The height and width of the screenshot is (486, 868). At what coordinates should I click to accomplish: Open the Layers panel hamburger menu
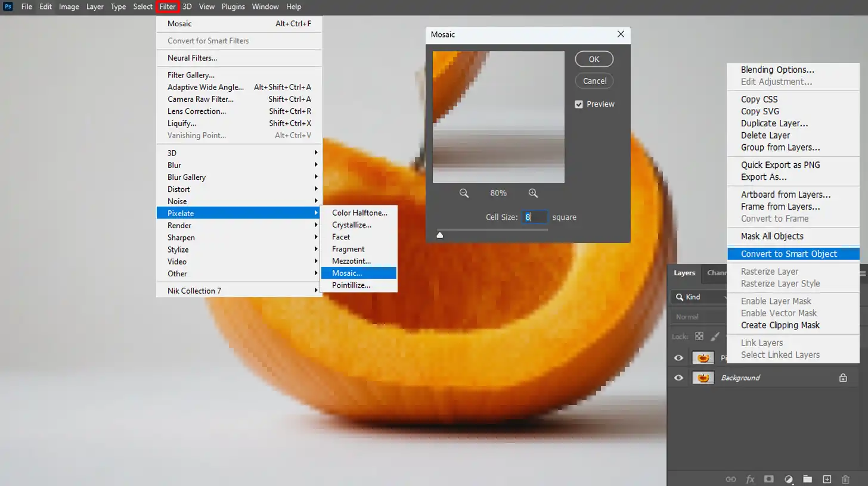click(x=863, y=273)
